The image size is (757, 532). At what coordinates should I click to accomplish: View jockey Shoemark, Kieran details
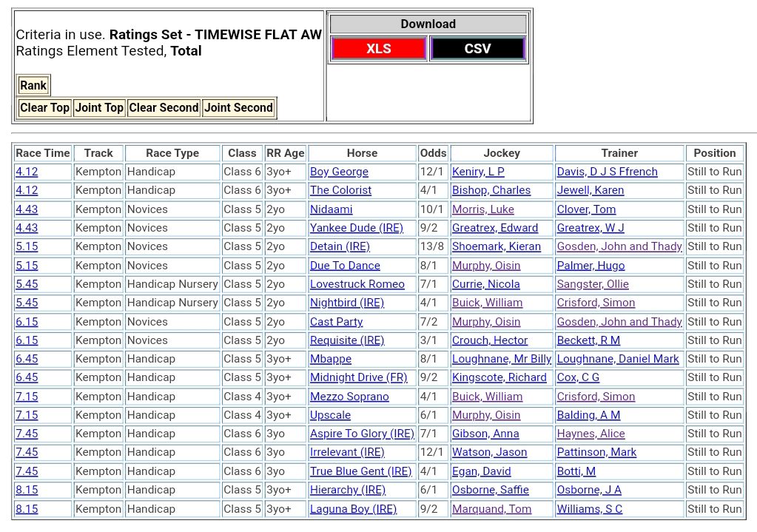point(496,246)
